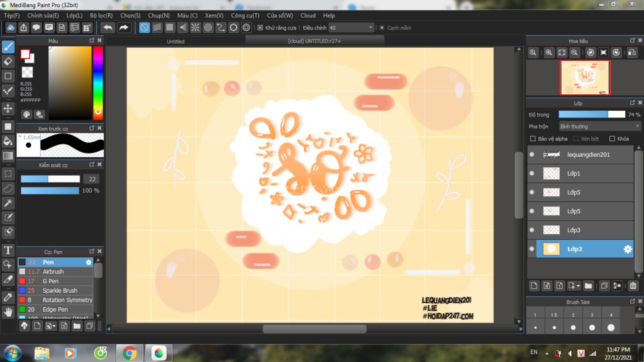Image resolution: width=644 pixels, height=362 pixels.
Task: Enable parallel lines snap guide
Action: (x=157, y=28)
